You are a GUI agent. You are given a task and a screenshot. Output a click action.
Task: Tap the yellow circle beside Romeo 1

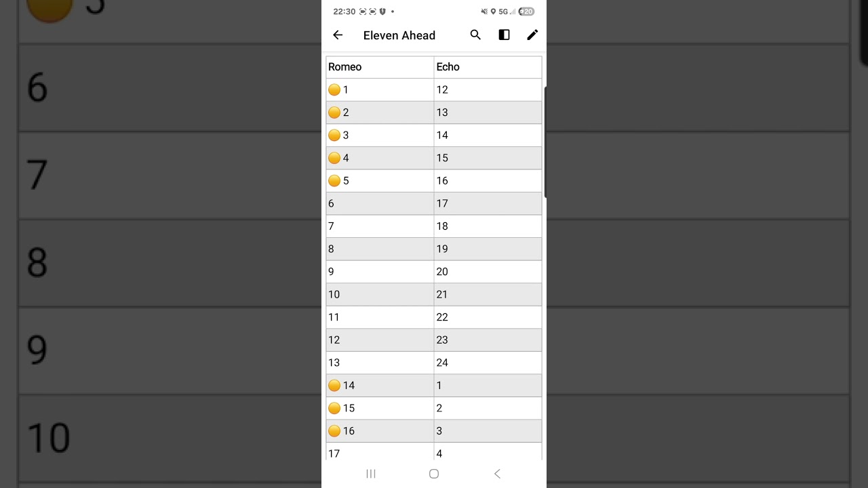[334, 89]
